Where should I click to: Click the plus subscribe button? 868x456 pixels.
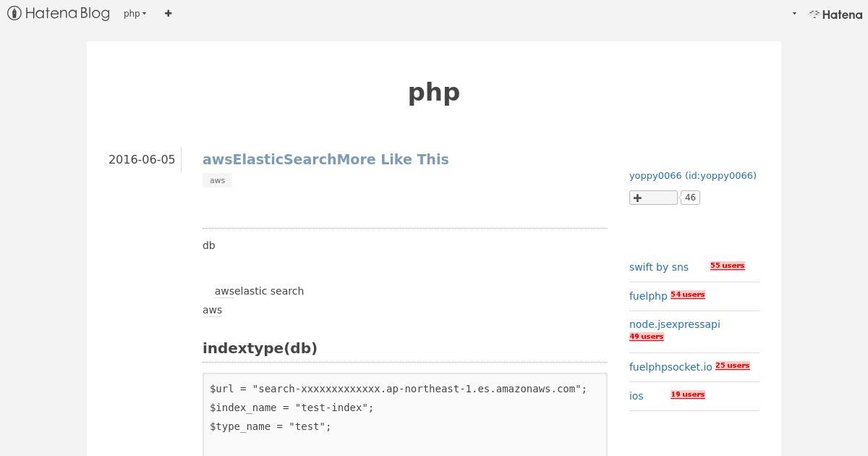click(653, 198)
